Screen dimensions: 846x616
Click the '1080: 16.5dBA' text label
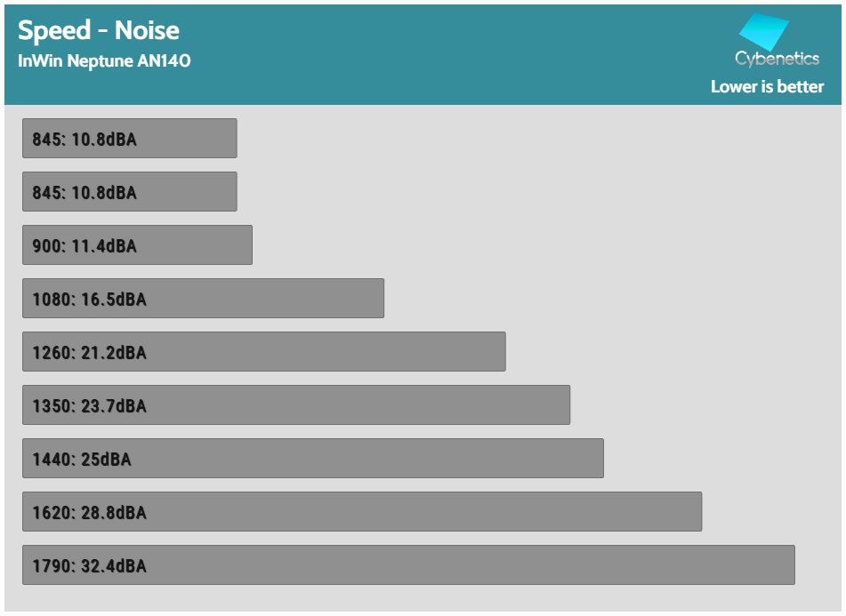[89, 300]
